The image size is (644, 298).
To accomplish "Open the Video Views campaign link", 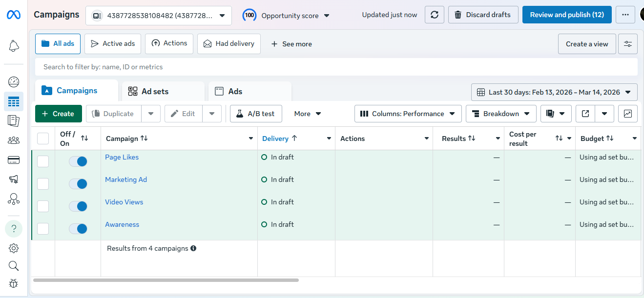I will click(x=124, y=202).
